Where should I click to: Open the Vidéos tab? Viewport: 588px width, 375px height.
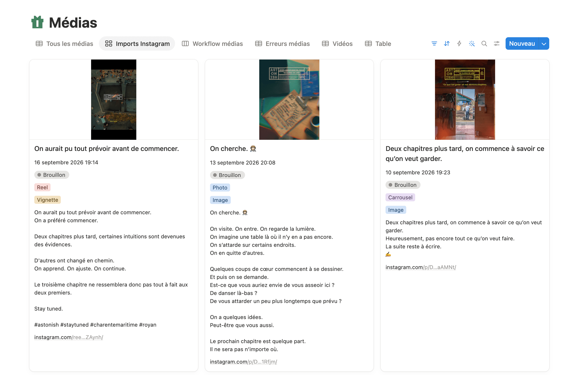[x=337, y=43]
